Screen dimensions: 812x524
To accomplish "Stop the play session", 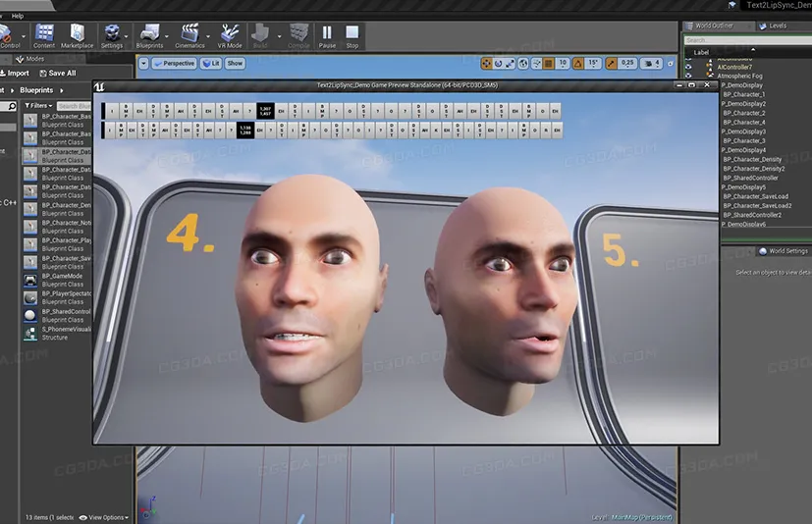I will click(352, 35).
